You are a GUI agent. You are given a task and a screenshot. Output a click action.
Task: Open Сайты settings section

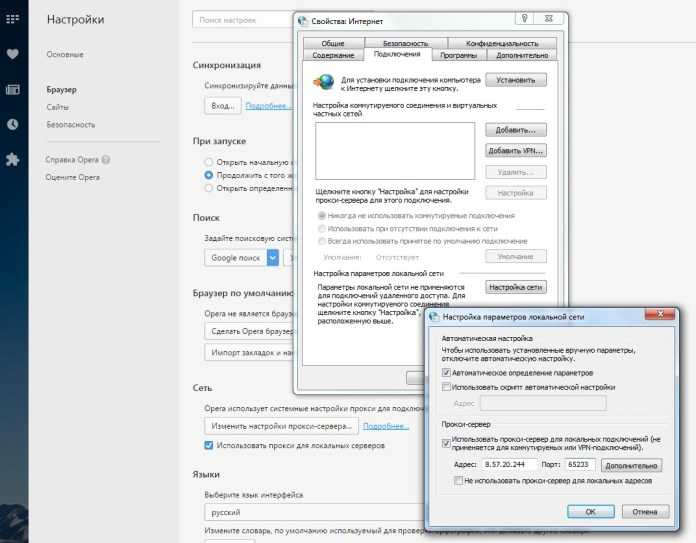[57, 107]
